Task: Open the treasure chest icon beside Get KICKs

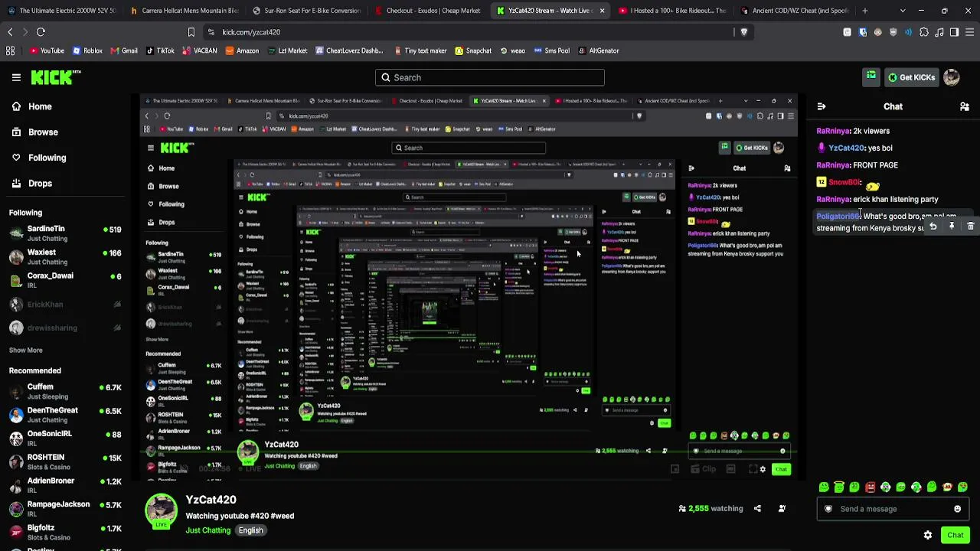Action: pyautogui.click(x=871, y=77)
